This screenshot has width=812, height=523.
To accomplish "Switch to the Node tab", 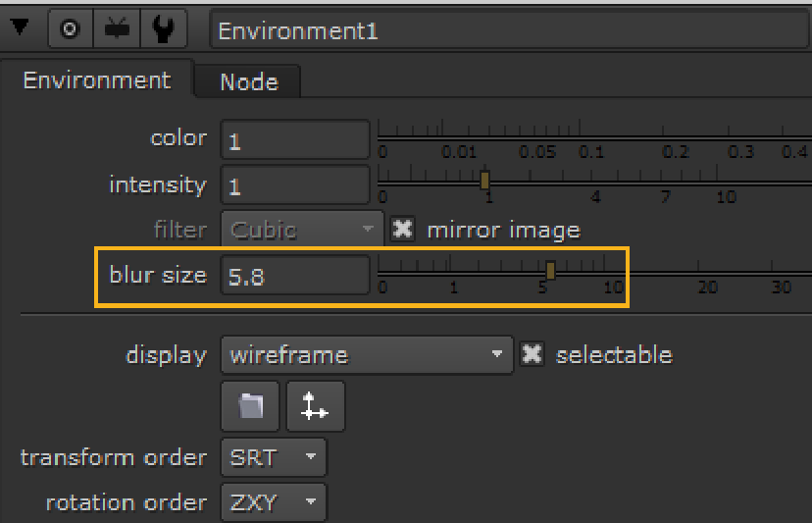I will 248,82.
